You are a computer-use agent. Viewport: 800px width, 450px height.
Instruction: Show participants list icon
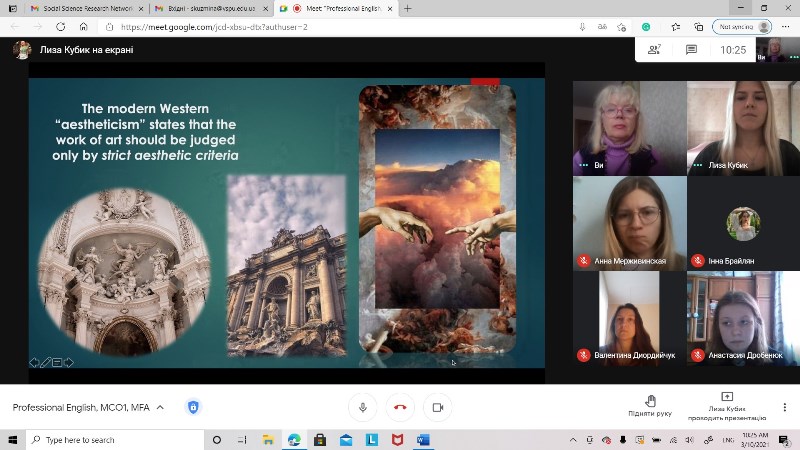click(654, 49)
